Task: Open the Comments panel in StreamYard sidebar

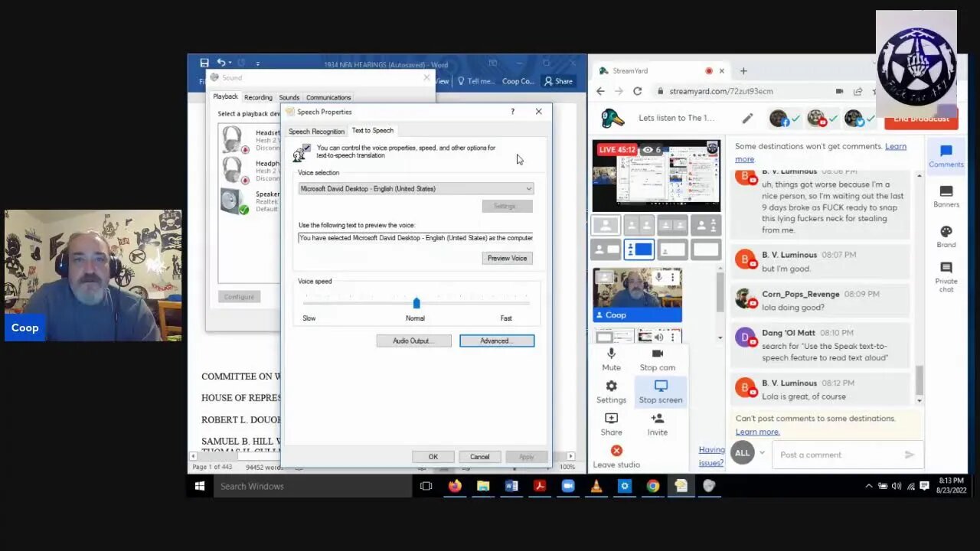Action: (946, 155)
